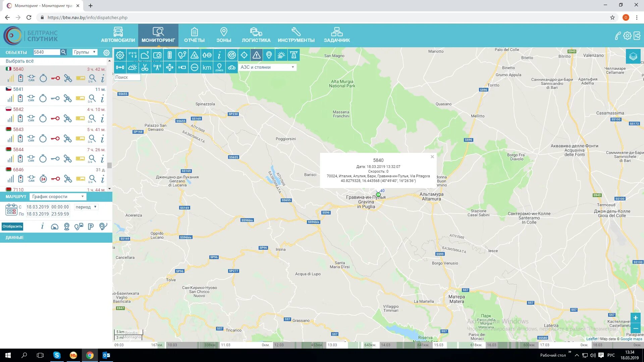Switch to the ОТЧЁТЫ tab
Viewport: 644px width, 362px height.
194,35
